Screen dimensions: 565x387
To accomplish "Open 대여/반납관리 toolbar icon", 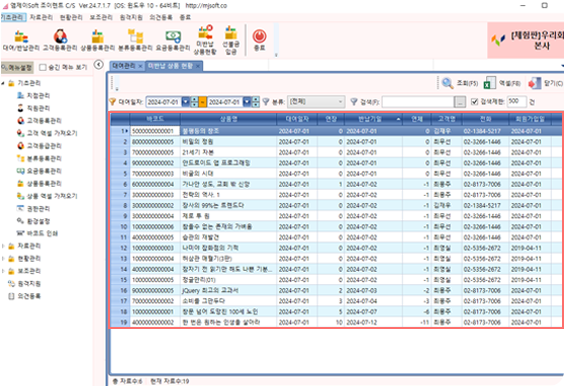I will pos(21,40).
